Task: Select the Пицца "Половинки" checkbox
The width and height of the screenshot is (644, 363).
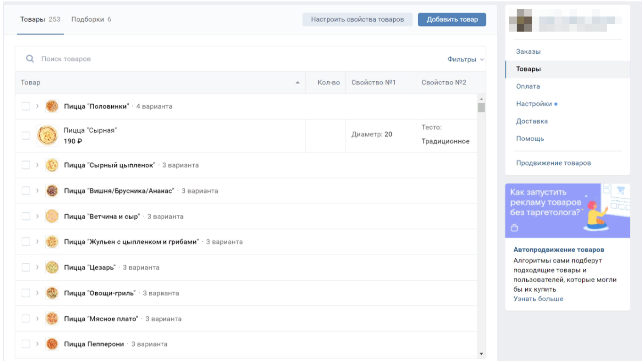Action: click(x=26, y=106)
